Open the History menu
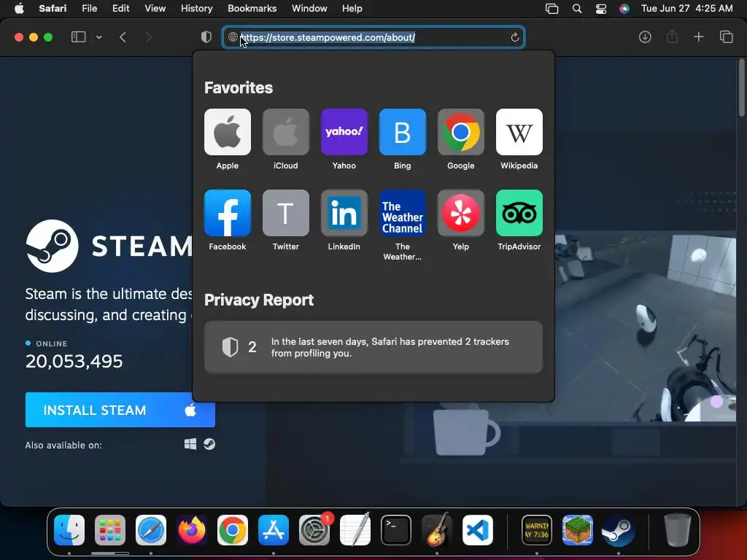The height and width of the screenshot is (560, 747). point(196,9)
